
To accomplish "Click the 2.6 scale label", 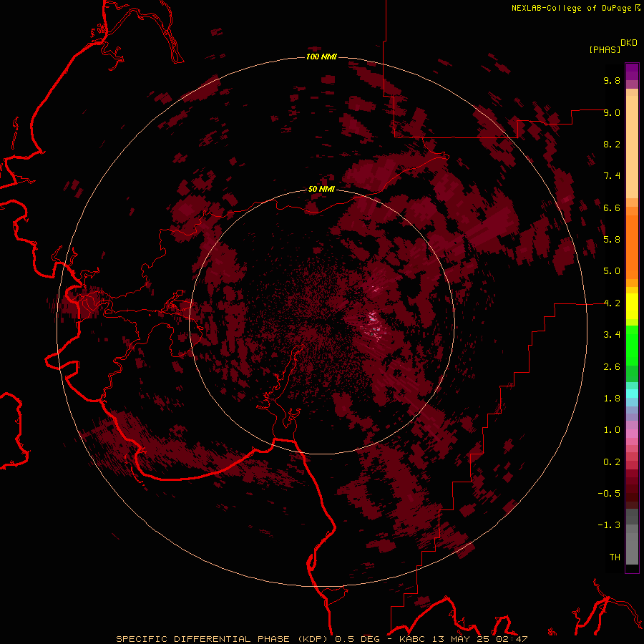I will 612,367.
